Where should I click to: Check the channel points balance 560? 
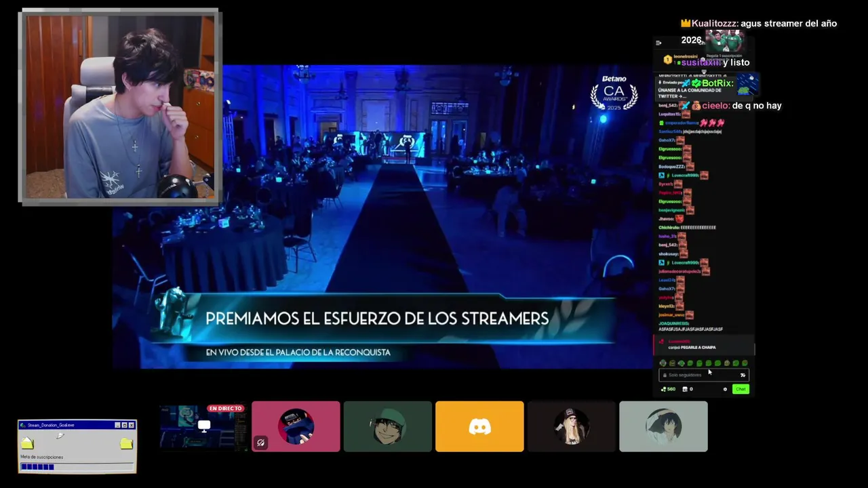coord(668,389)
